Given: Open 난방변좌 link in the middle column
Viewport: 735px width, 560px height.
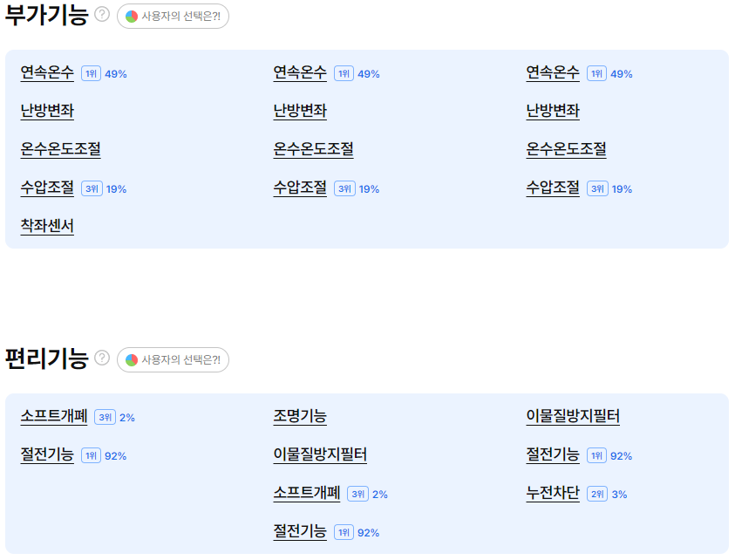Looking at the screenshot, I should (300, 111).
